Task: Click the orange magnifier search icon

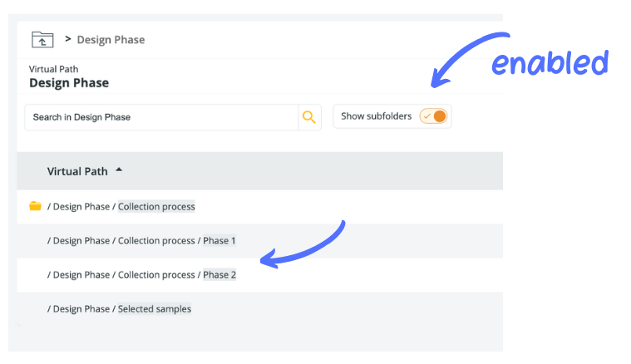Action: [309, 117]
